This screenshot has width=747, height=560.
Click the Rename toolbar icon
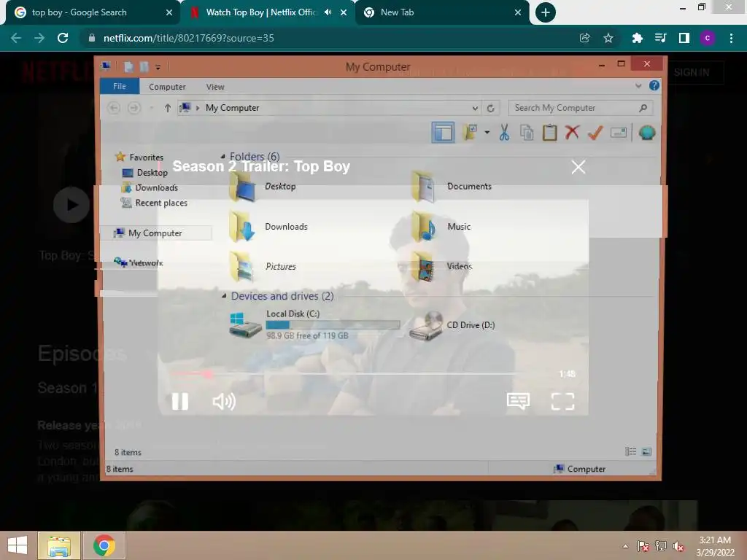(619, 133)
